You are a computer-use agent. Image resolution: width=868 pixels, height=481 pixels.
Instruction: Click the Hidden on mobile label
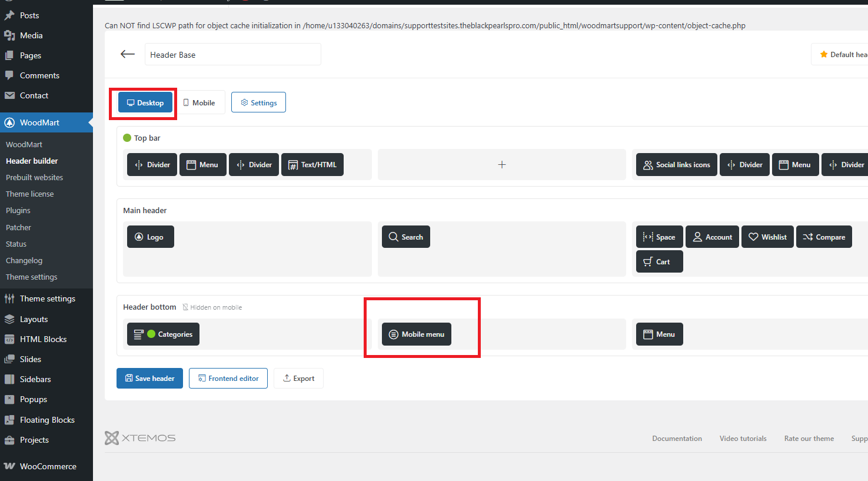pos(212,307)
